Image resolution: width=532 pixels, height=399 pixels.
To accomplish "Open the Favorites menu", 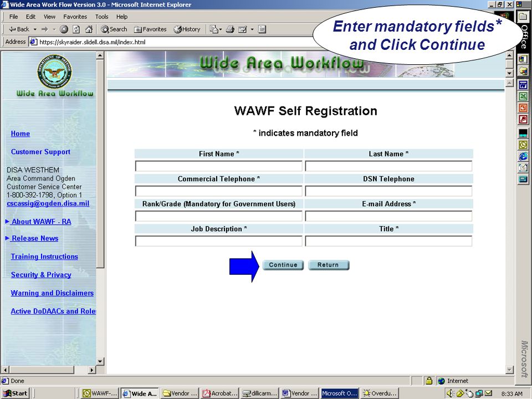I will [x=75, y=17].
